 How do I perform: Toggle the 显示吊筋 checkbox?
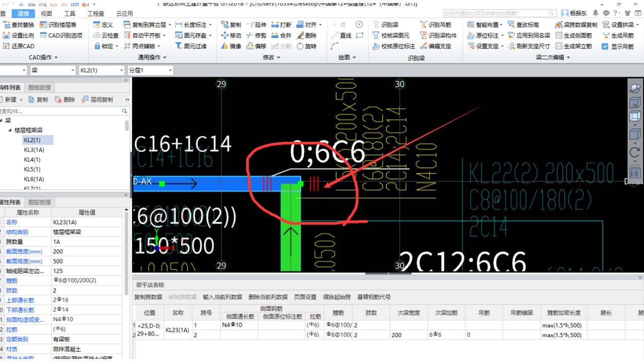[x=605, y=46]
